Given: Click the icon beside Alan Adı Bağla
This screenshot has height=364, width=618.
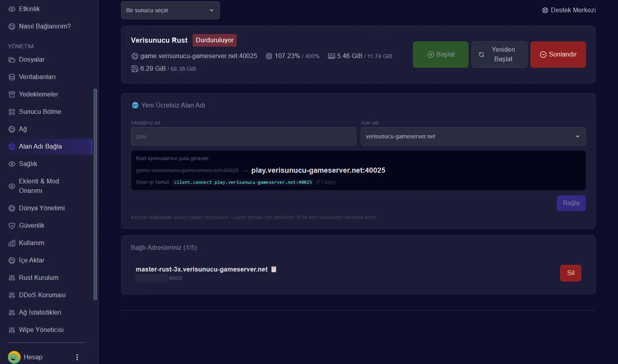Looking at the screenshot, I should [12, 146].
